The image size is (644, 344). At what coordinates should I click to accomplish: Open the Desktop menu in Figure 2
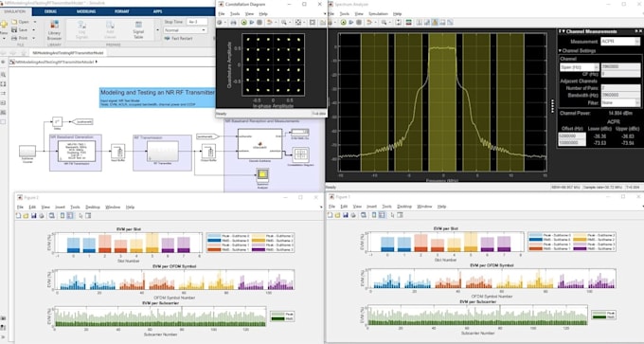pyautogui.click(x=93, y=208)
